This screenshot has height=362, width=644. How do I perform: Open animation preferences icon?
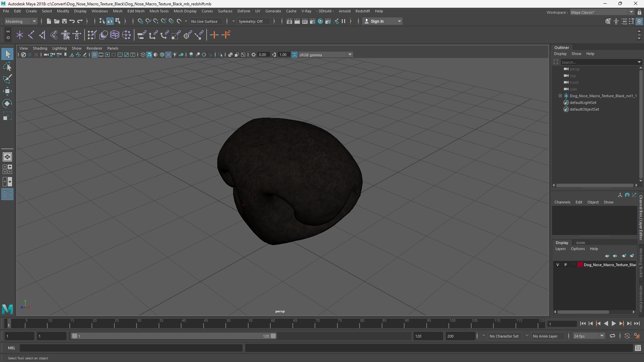click(637, 336)
